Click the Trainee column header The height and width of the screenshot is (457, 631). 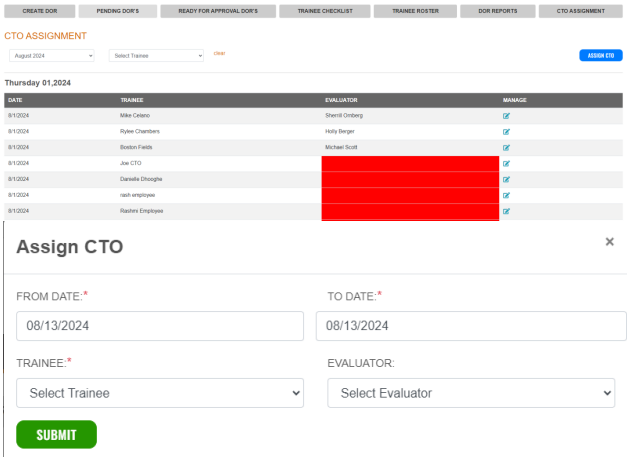coord(132,100)
